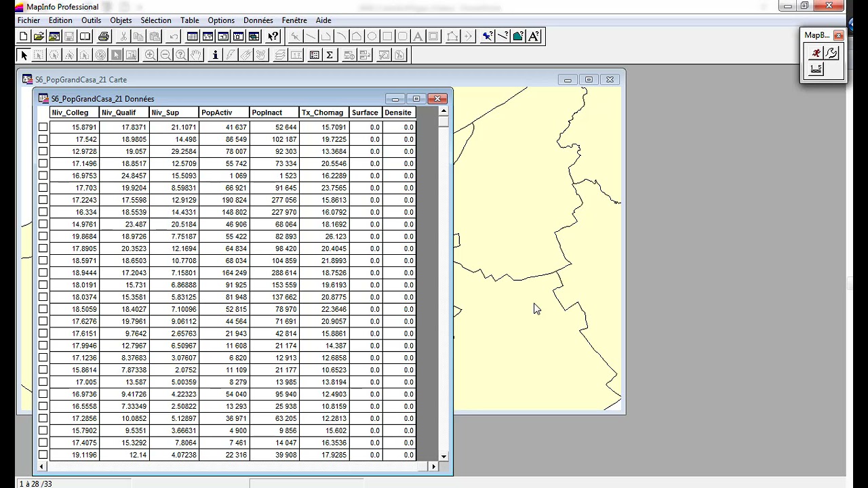The height and width of the screenshot is (488, 868).
Task: Tick the row checkbox with Niv_Colleg 19.1196
Action: click(x=43, y=455)
